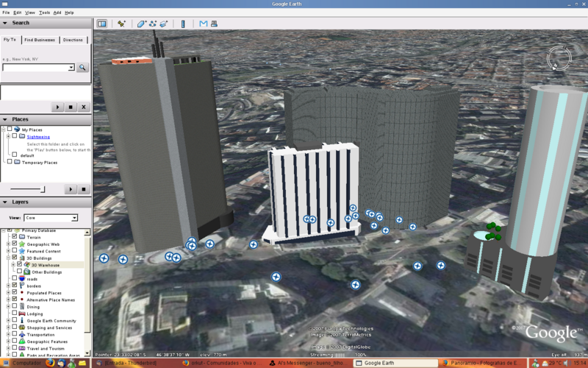Switch to the orkut Comunidades taskbar window
The image size is (588, 368).
point(222,363)
